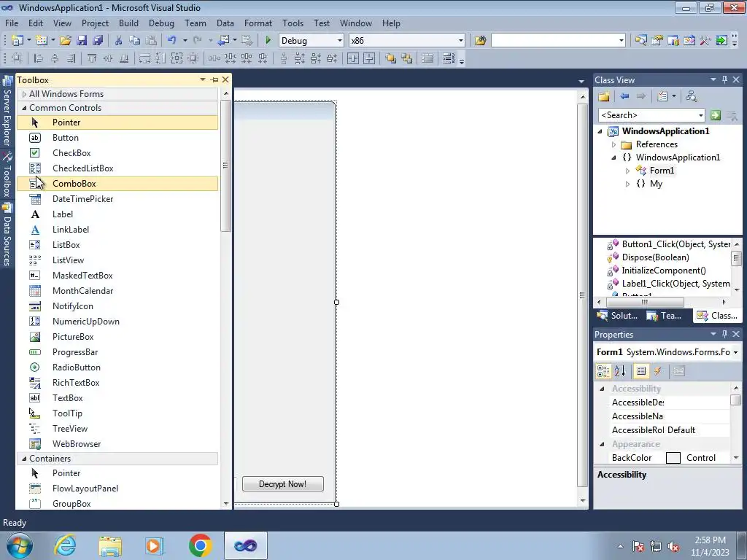Open the Project menu

coord(95,23)
